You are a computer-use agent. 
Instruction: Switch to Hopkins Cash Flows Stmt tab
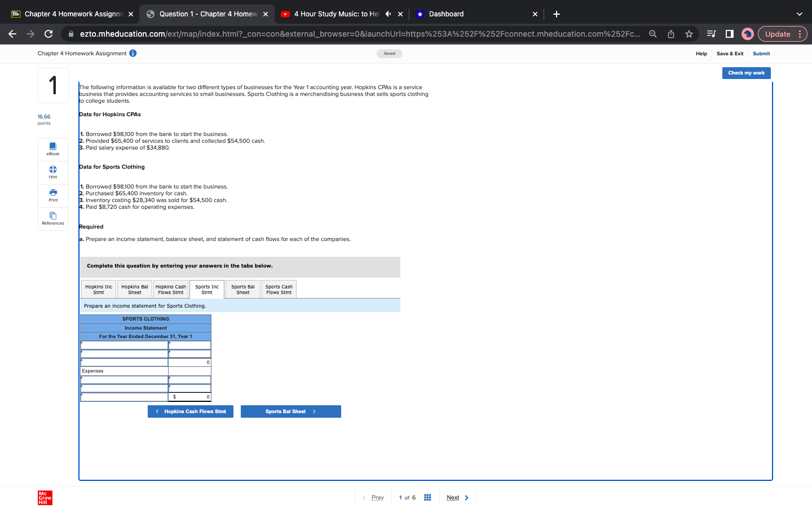(171, 290)
